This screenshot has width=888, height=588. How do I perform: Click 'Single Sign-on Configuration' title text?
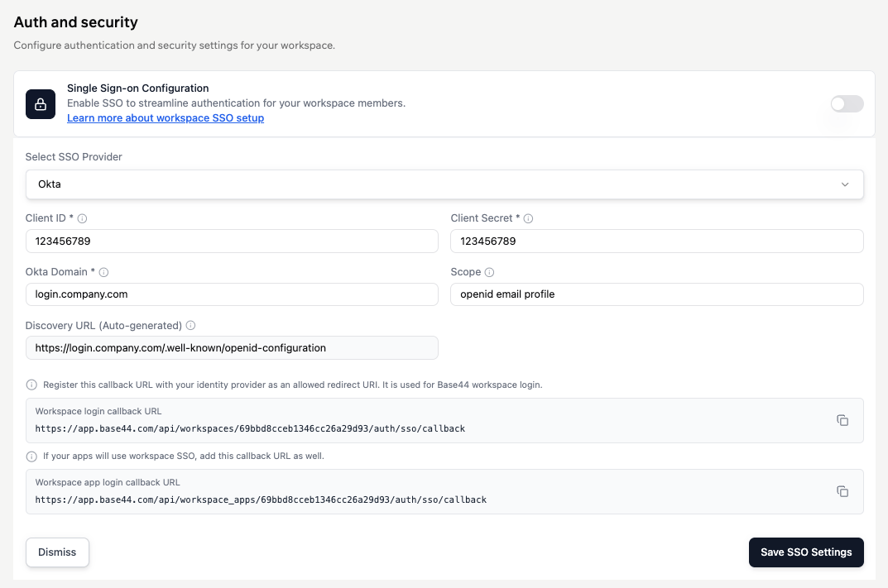(x=137, y=88)
